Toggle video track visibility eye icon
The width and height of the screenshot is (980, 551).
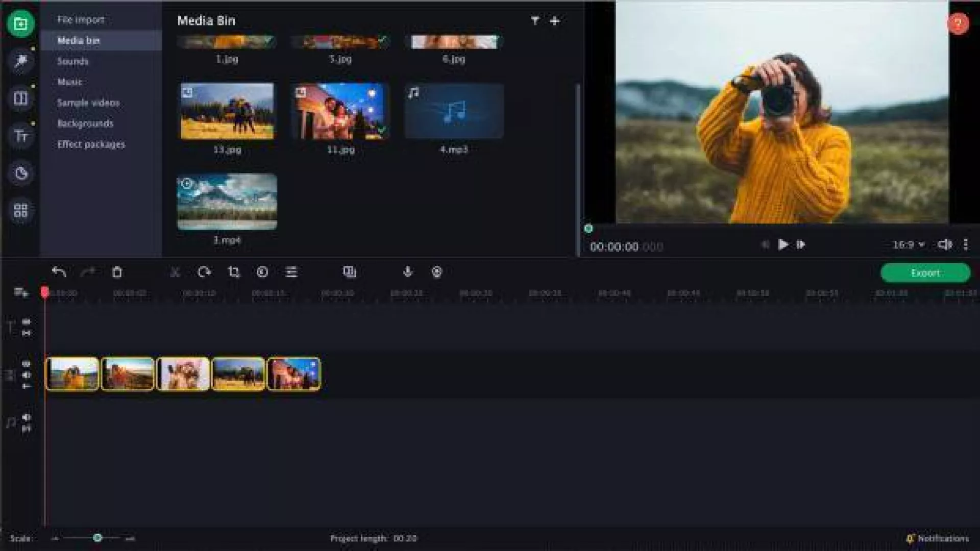tap(27, 364)
